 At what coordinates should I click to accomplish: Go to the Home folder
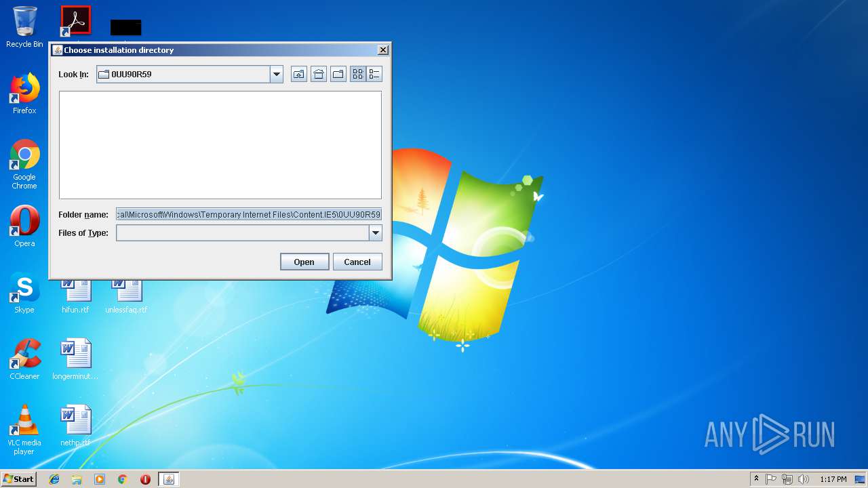pos(319,75)
